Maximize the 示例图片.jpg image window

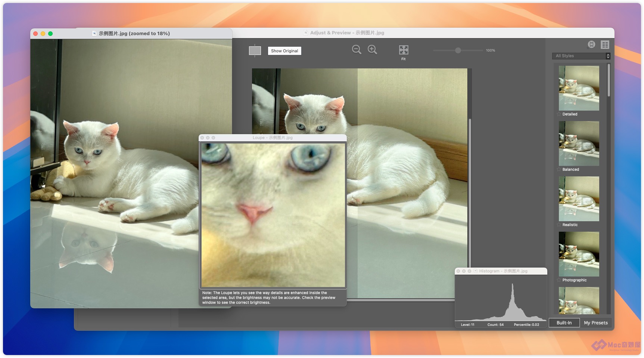(x=50, y=34)
